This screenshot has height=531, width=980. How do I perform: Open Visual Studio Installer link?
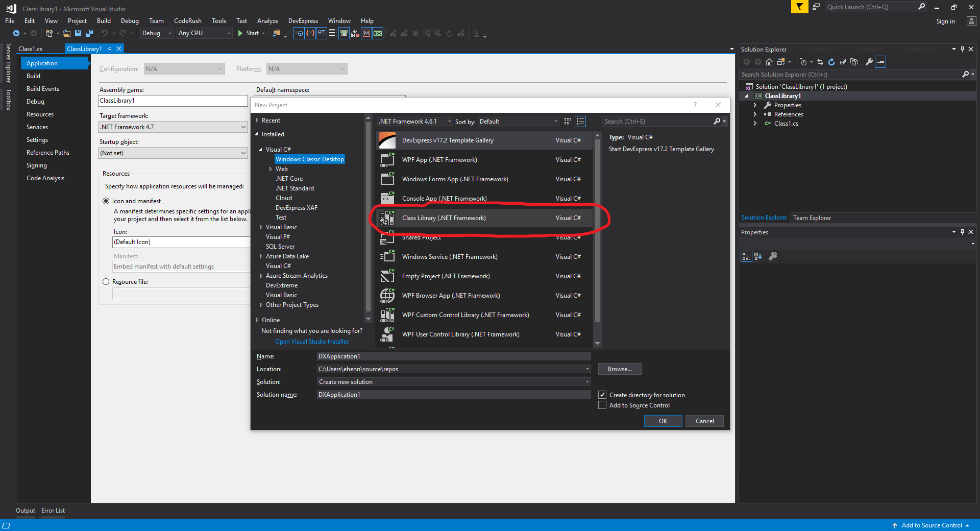[x=312, y=342]
